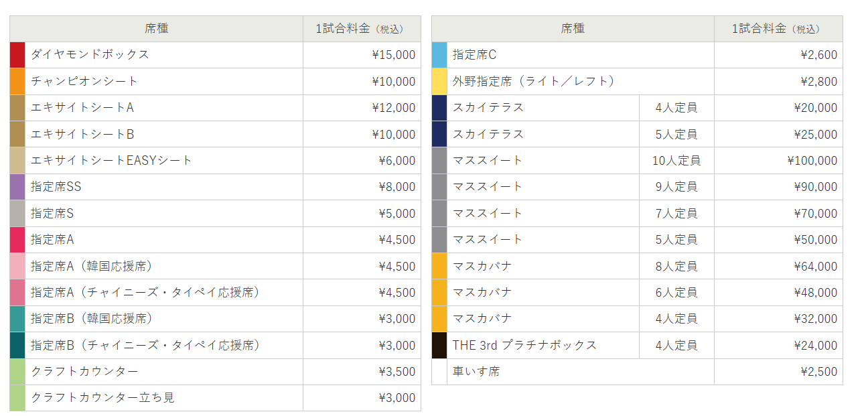The width and height of the screenshot is (868, 416).
Task: Click the 車いす席 seat label
Action: click(x=476, y=372)
